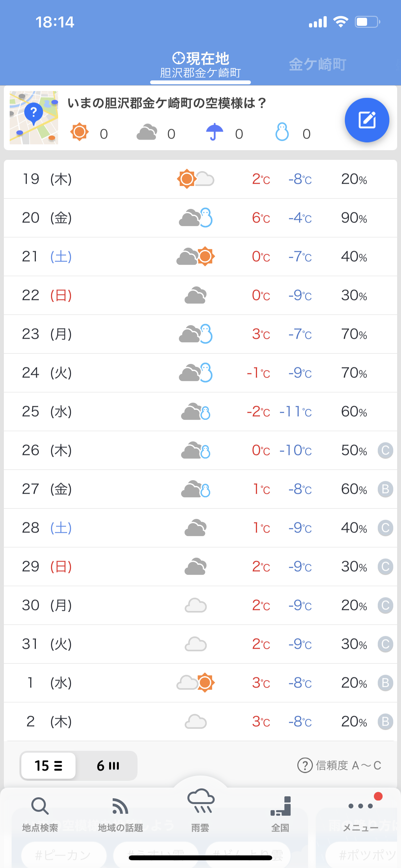Image resolution: width=401 pixels, height=868 pixels.
Task: Tap the cloudy weather report icon
Action: pyautogui.click(x=147, y=132)
